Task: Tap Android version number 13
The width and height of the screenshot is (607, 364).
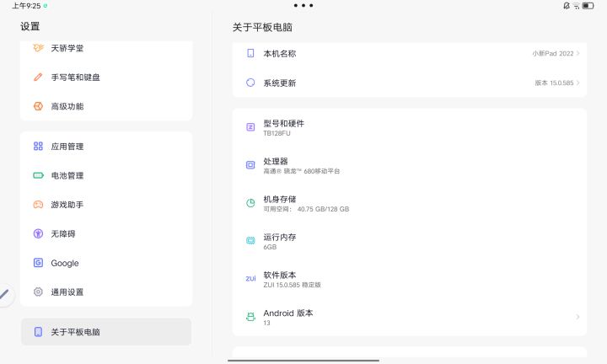Action: [266, 323]
